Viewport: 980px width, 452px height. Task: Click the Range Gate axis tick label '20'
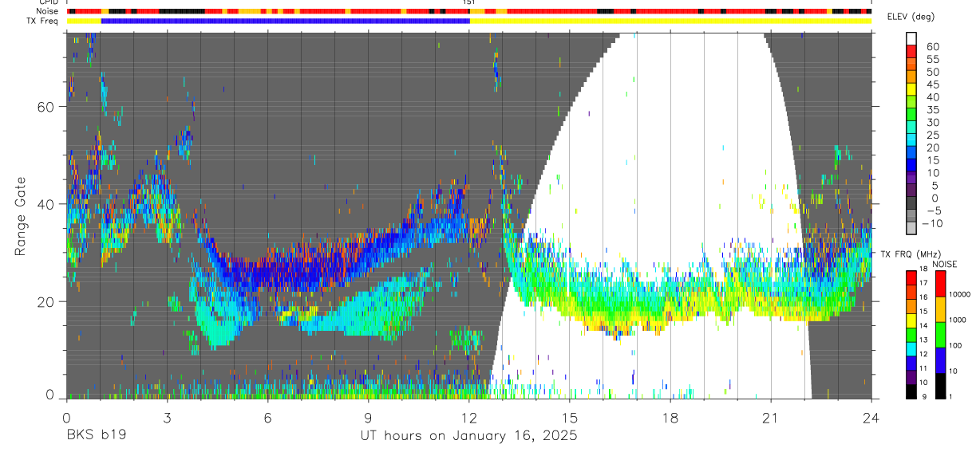coord(45,301)
